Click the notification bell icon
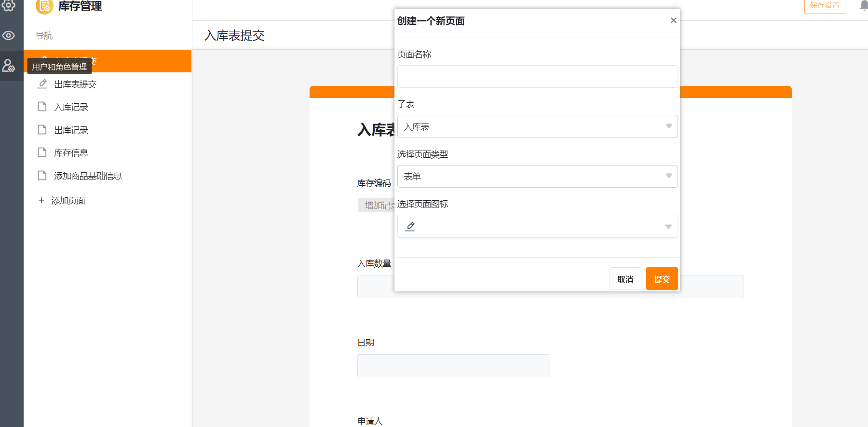The height and width of the screenshot is (427, 868). tap(864, 5)
